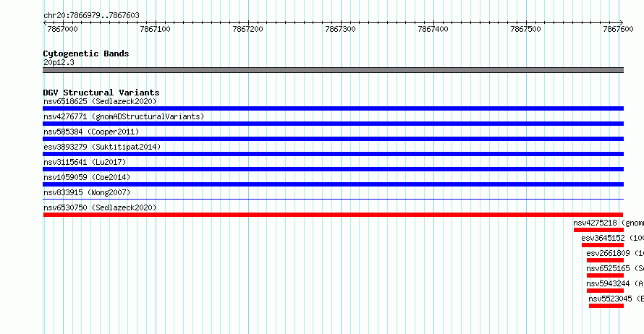Click the long red bar under nsv6530750
This screenshot has width=644, height=334.
click(333, 215)
